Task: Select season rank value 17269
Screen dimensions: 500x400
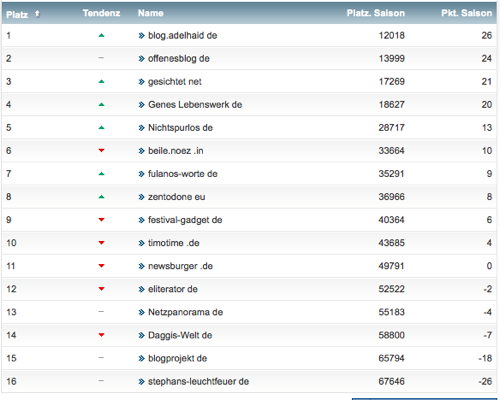Action: click(x=392, y=81)
